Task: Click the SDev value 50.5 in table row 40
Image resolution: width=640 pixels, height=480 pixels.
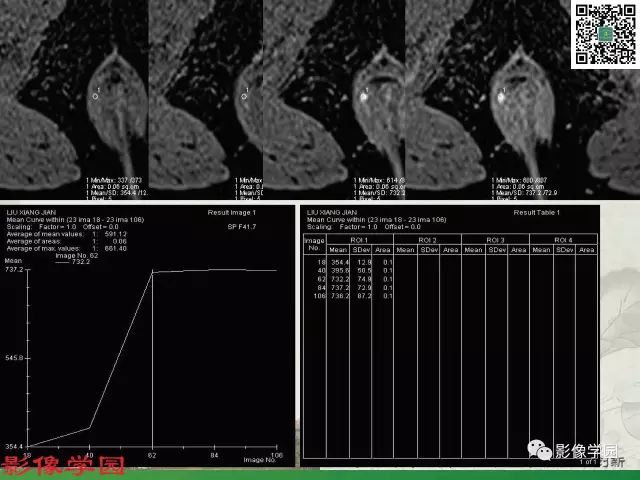Action: coord(364,271)
